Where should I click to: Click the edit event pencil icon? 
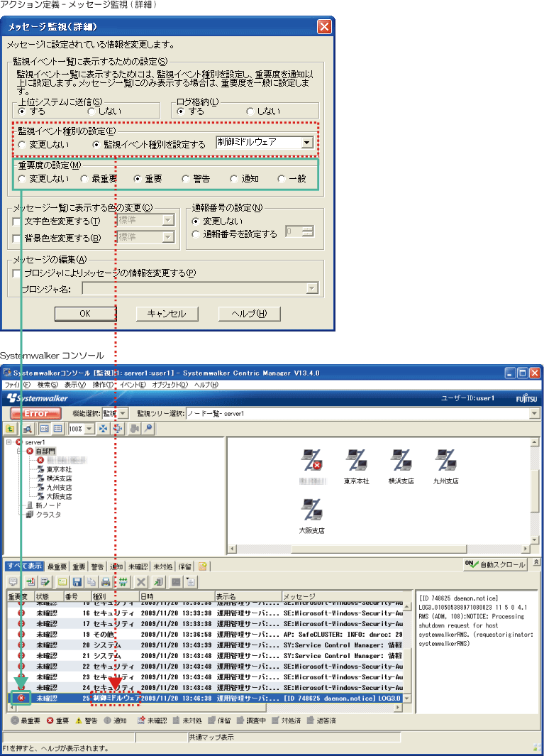click(x=45, y=582)
